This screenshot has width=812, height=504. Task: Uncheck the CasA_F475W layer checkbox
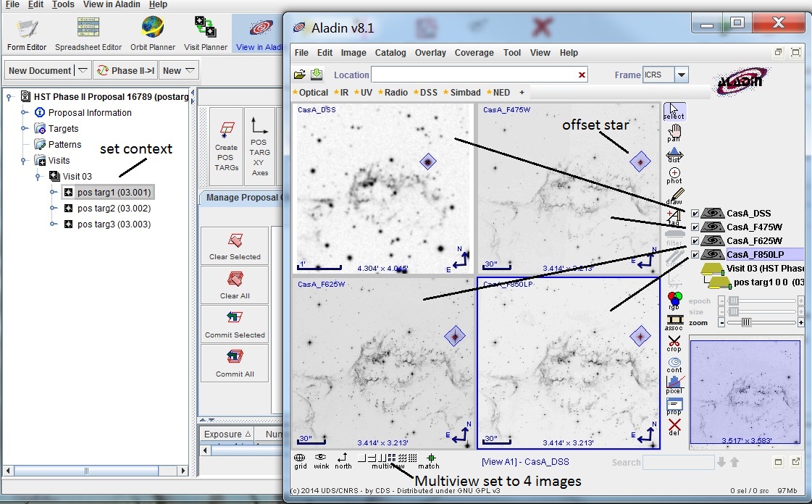[x=695, y=227]
